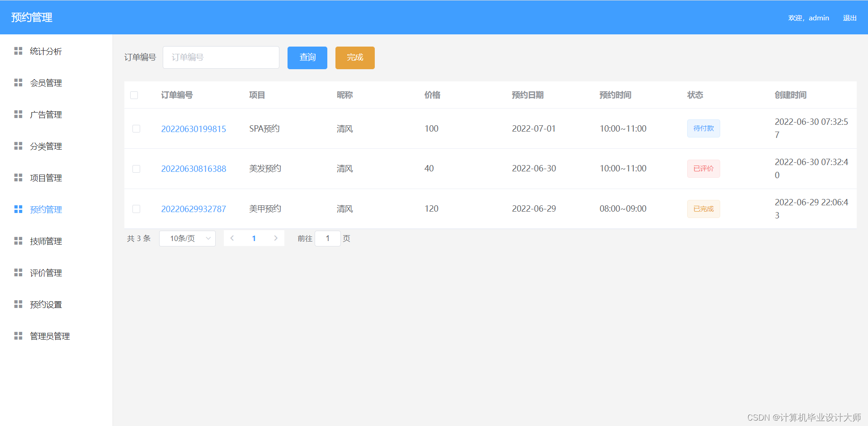The image size is (868, 426).
Task: Go to previous page arrow
Action: [232, 238]
